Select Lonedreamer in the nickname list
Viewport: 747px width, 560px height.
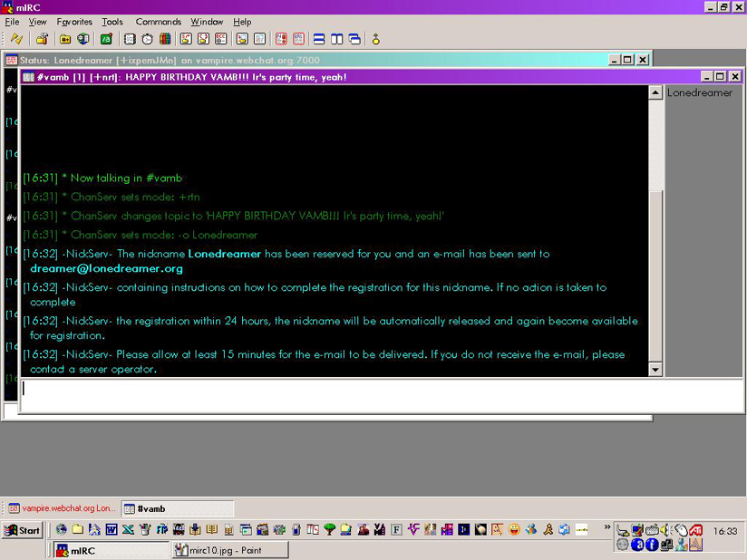pyautogui.click(x=699, y=92)
